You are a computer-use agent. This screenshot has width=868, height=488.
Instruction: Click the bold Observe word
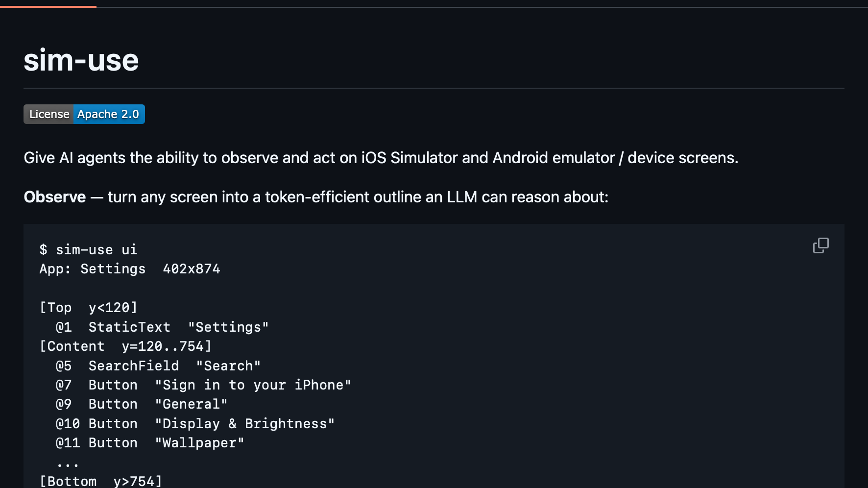(x=55, y=197)
